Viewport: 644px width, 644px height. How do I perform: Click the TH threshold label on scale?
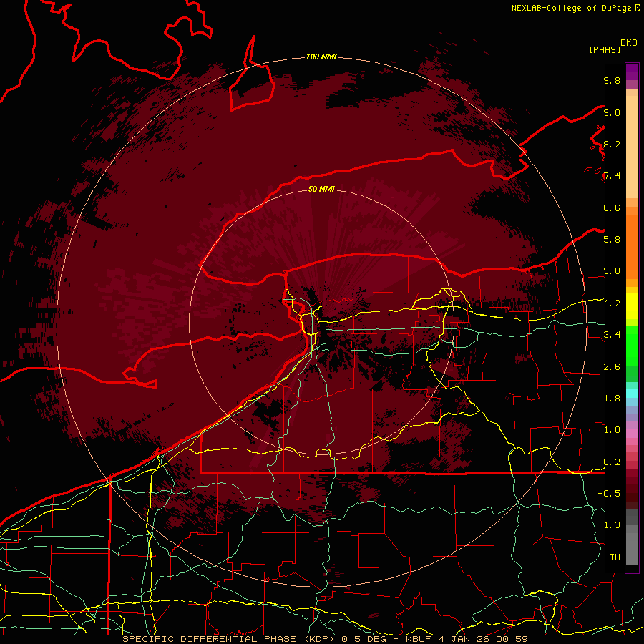[615, 557]
